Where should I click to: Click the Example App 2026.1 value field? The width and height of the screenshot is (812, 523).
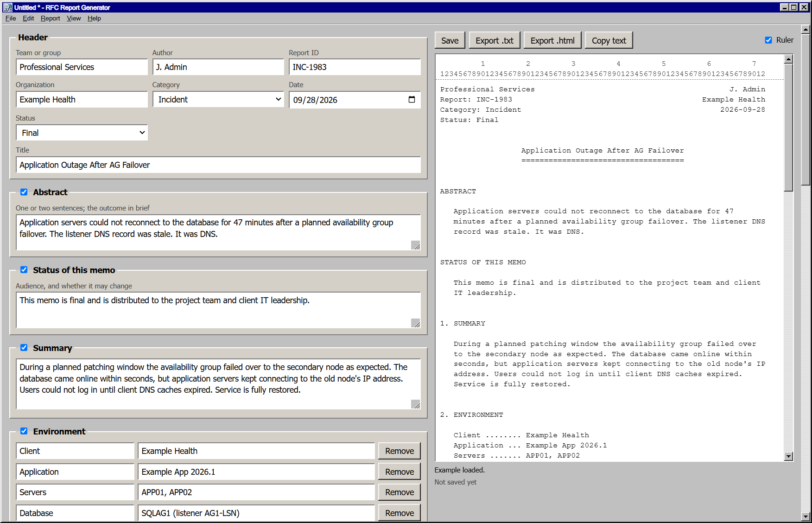point(256,472)
